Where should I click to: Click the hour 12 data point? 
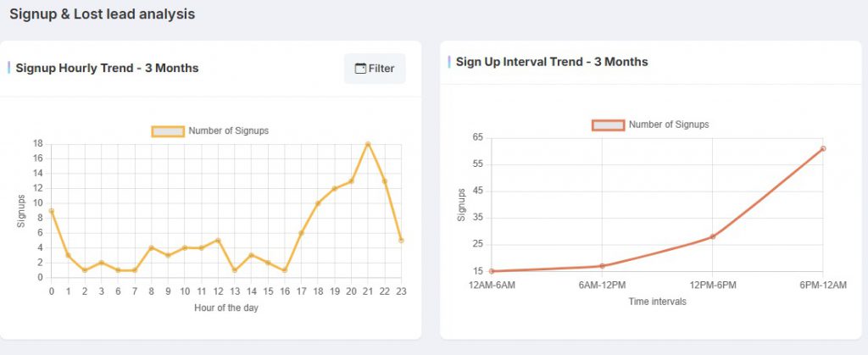click(218, 241)
